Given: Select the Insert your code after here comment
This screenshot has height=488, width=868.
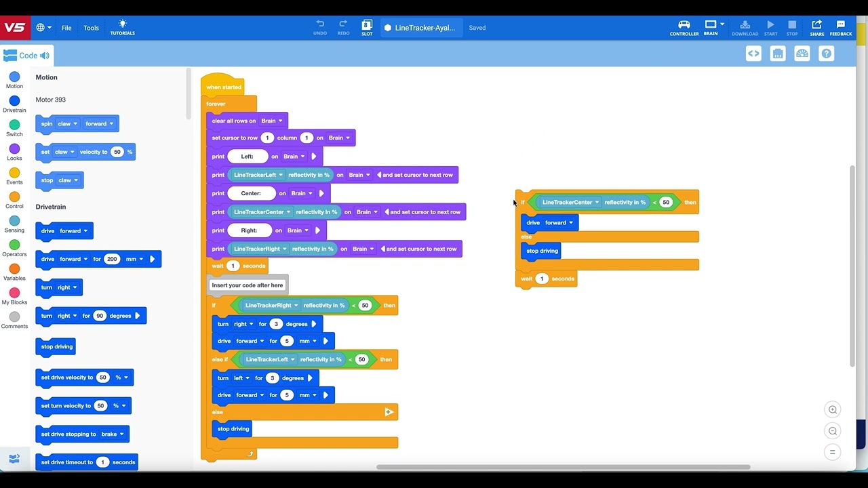Looking at the screenshot, I should point(248,285).
